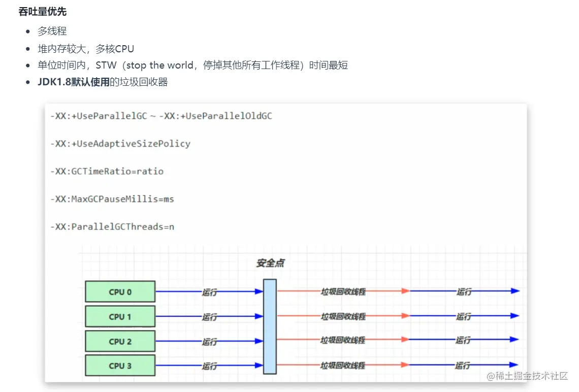The width and height of the screenshot is (579, 392).
Task: Click the CPU 3 green box
Action: (x=120, y=365)
